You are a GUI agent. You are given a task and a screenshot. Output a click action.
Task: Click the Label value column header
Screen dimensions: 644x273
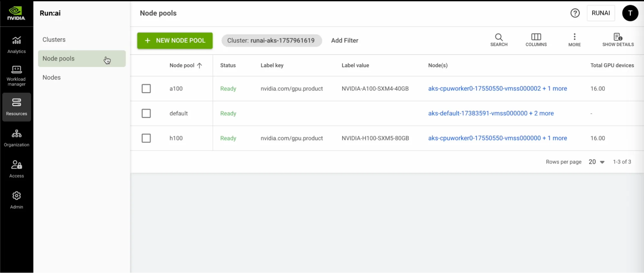(355, 66)
